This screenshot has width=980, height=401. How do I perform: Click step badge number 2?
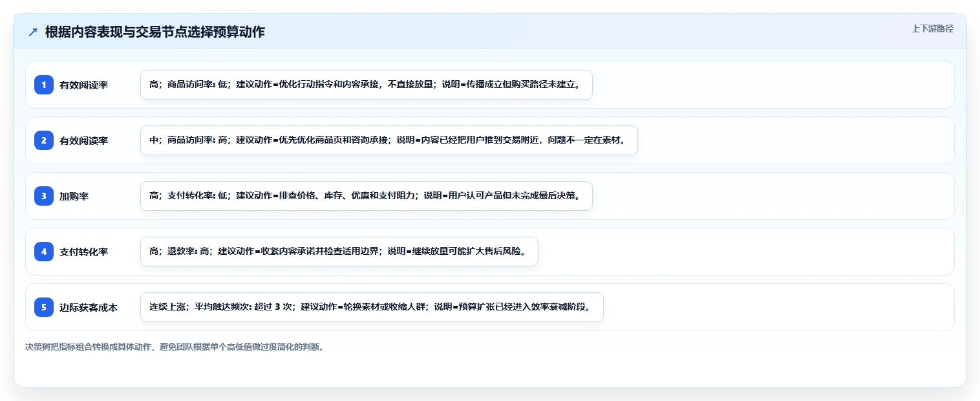click(x=44, y=140)
